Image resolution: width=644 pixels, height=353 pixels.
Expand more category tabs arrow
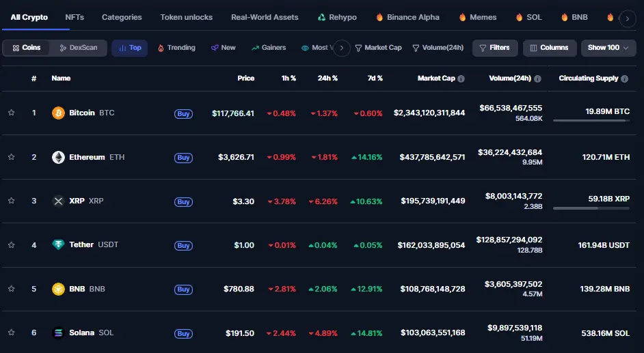[627, 18]
